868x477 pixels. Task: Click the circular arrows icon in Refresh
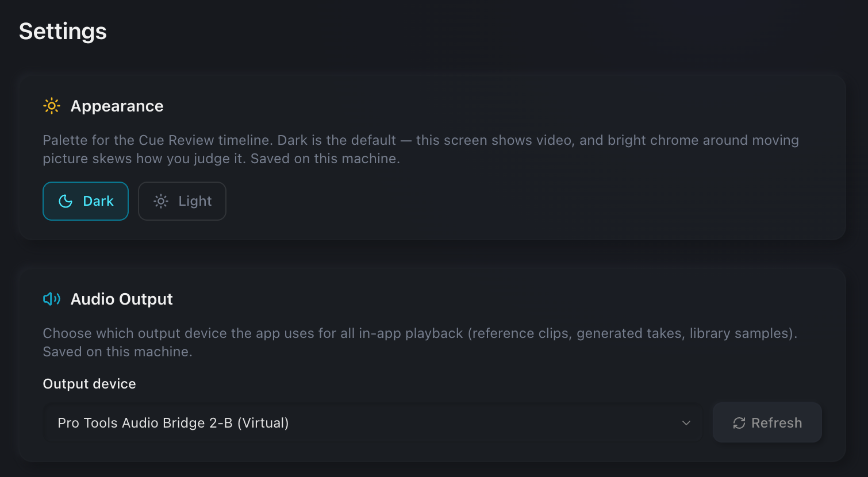click(x=739, y=423)
